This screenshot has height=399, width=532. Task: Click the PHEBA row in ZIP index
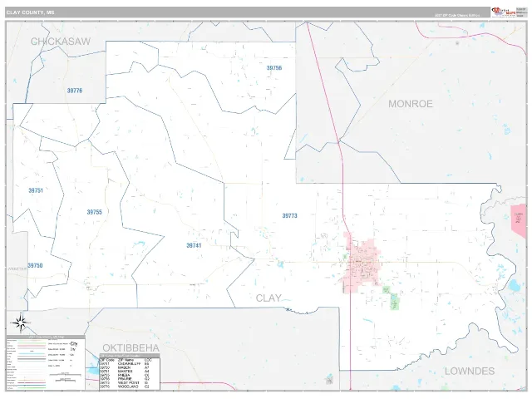point(130,375)
